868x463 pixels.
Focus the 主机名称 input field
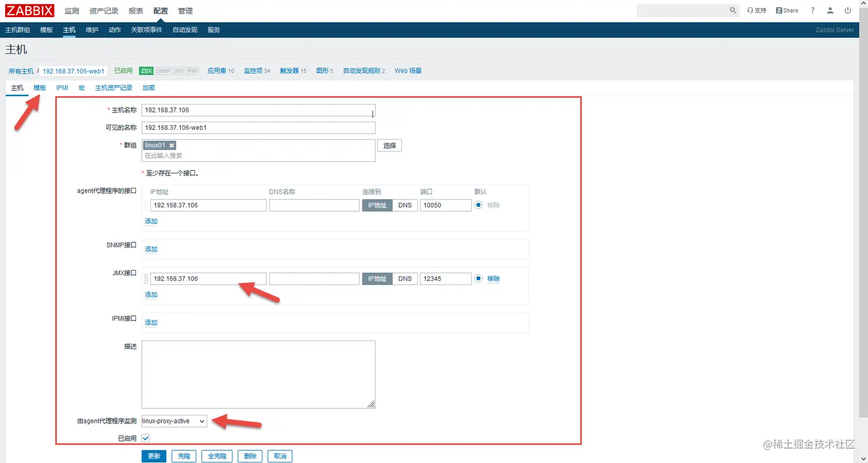258,110
